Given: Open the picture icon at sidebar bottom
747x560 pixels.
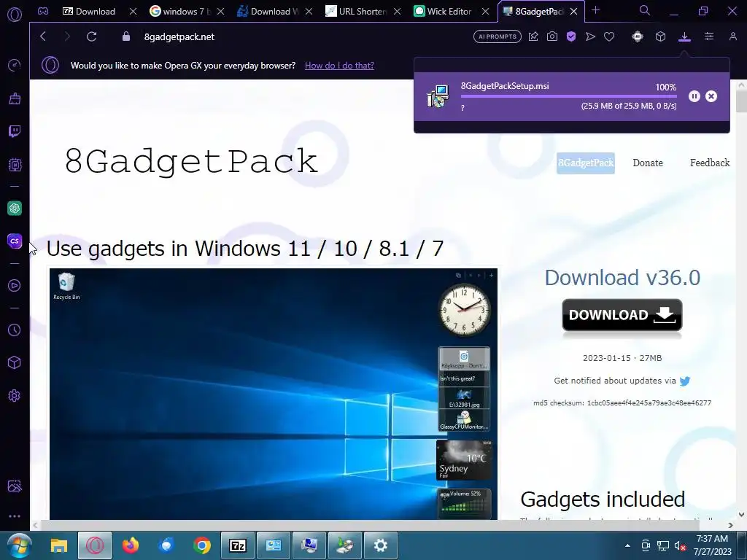Looking at the screenshot, I should [15, 486].
